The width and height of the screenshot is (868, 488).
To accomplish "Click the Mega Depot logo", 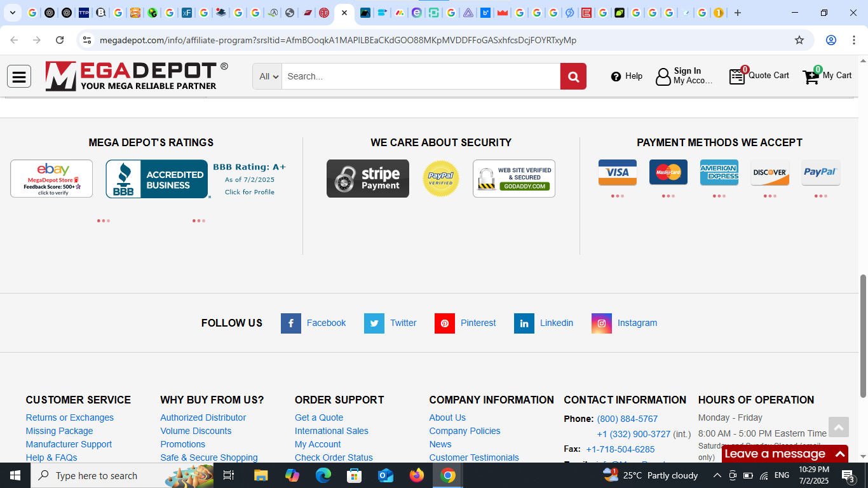I will pyautogui.click(x=137, y=76).
